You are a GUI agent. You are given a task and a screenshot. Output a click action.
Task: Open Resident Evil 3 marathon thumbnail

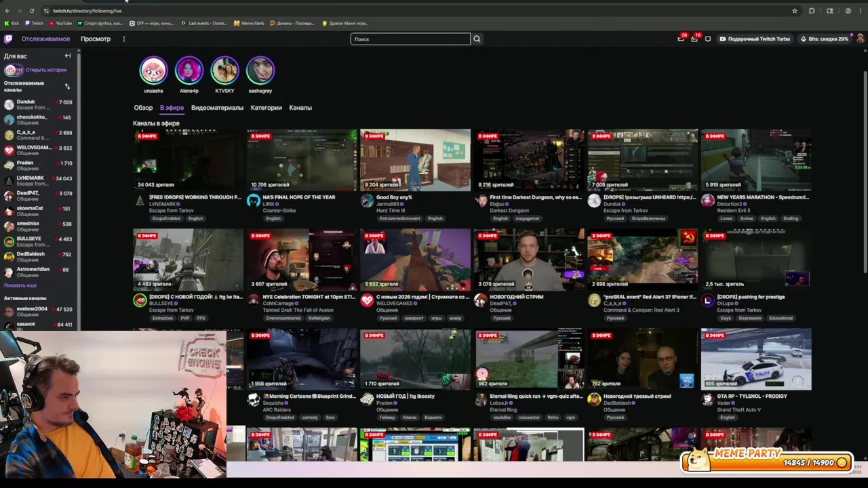pos(756,160)
